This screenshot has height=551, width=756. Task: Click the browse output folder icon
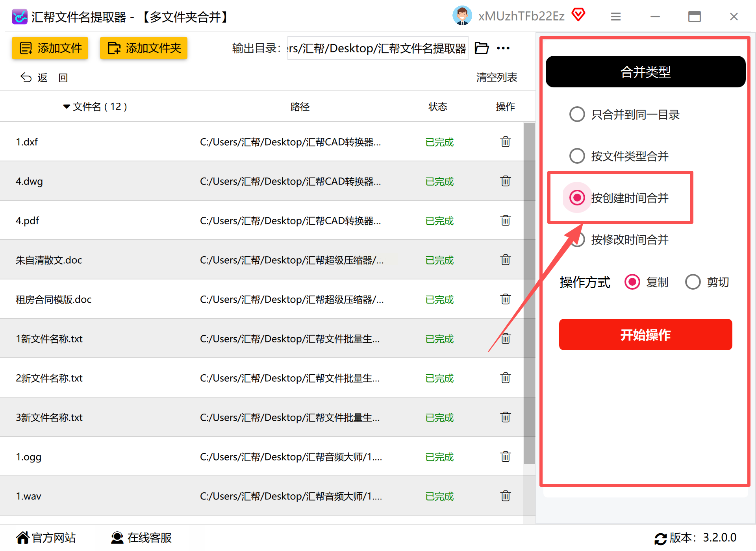pyautogui.click(x=482, y=48)
